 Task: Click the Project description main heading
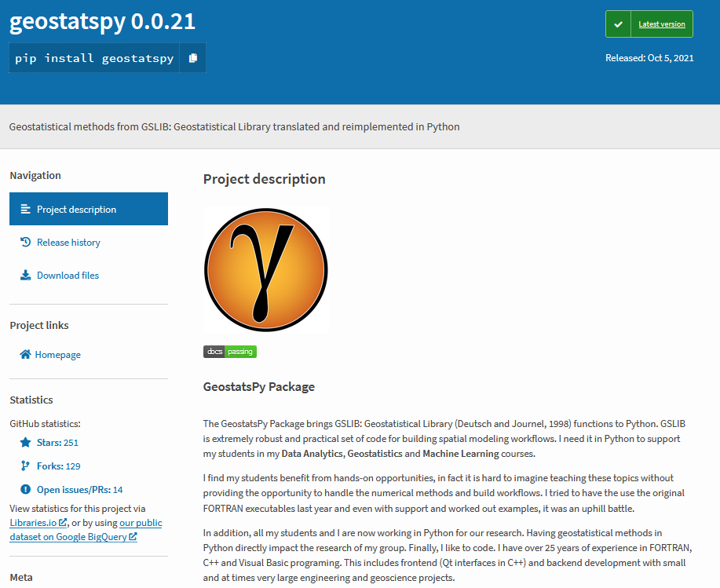tap(264, 179)
